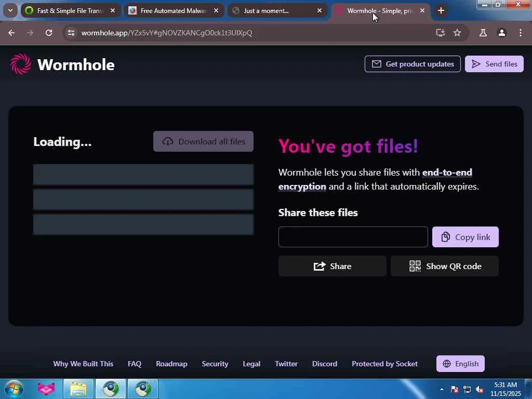Open second Chromium taskbar window
532x399 pixels.
tap(142, 389)
